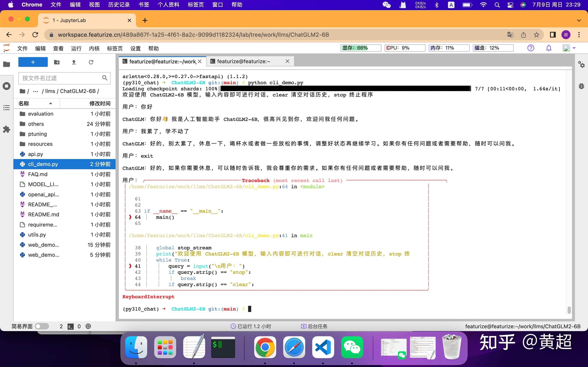Viewport: 588px width, 367px height.
Task: Toggle the 简易界面 simple interface switch
Action: [x=42, y=326]
